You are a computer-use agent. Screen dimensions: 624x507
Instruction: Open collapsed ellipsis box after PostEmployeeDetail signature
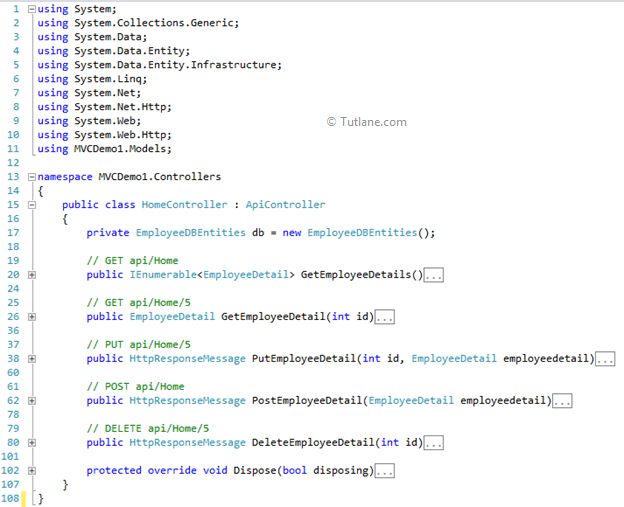click(x=562, y=401)
